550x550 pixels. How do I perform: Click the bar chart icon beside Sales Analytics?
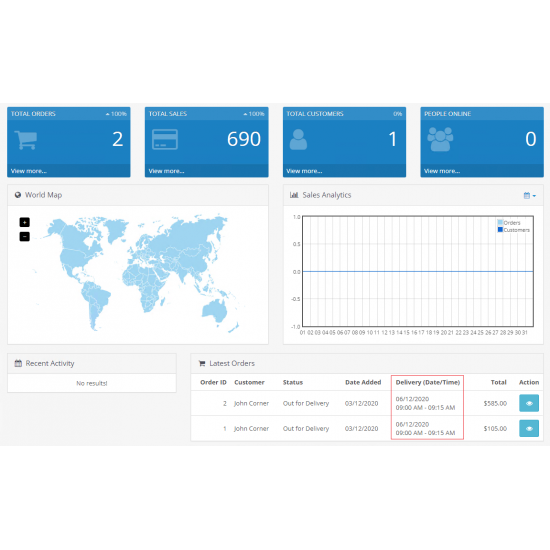coord(294,195)
